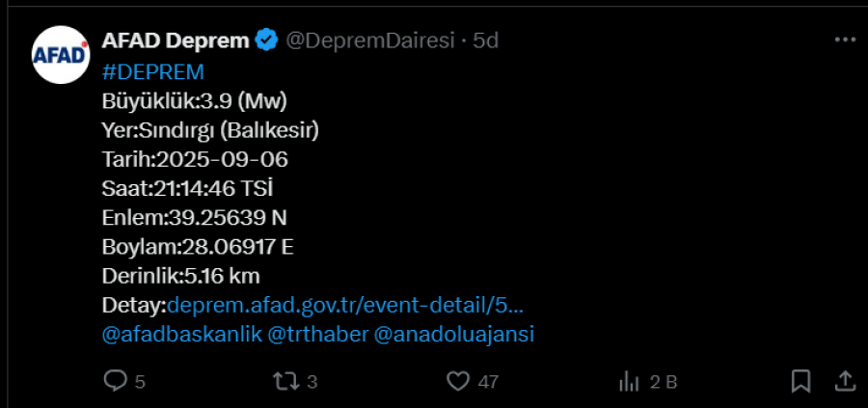Open the @DepremDairesi handle

point(369,41)
